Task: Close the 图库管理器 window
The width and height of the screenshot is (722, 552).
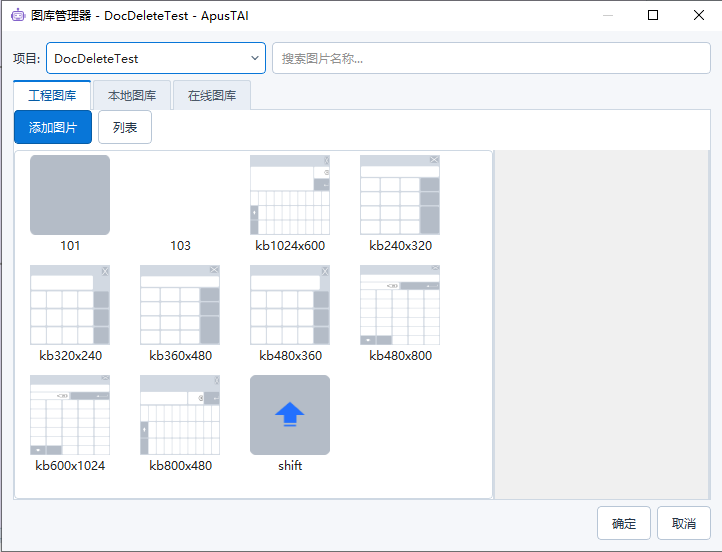Action: (x=699, y=15)
